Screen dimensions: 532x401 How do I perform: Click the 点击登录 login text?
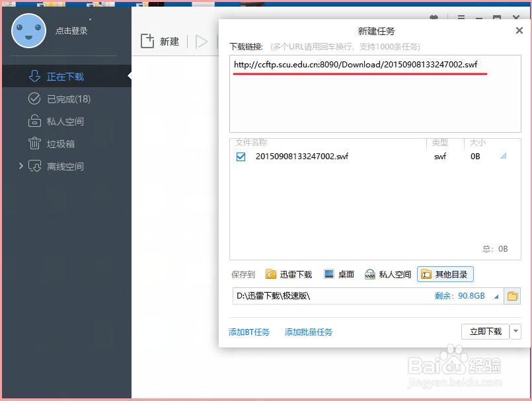[x=71, y=31]
